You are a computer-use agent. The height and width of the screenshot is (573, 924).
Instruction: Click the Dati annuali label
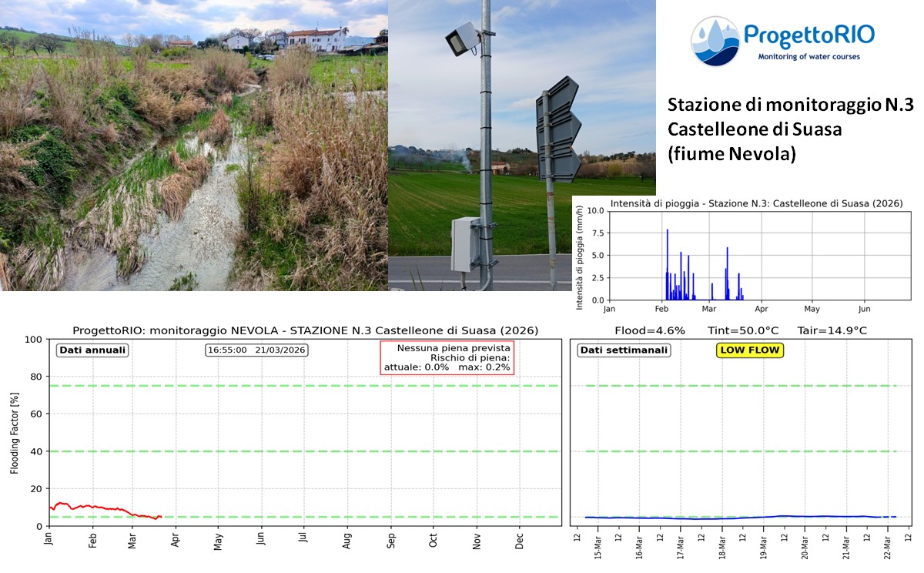[92, 350]
